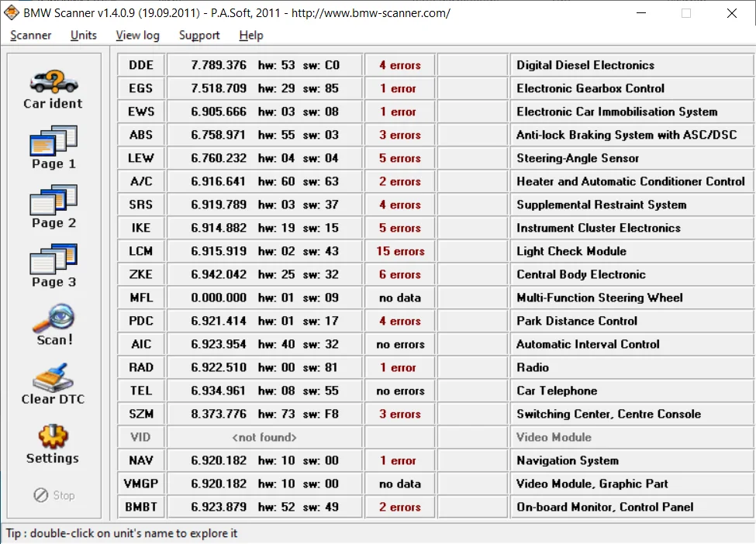Click 'Park Distance Control' description

tap(577, 321)
